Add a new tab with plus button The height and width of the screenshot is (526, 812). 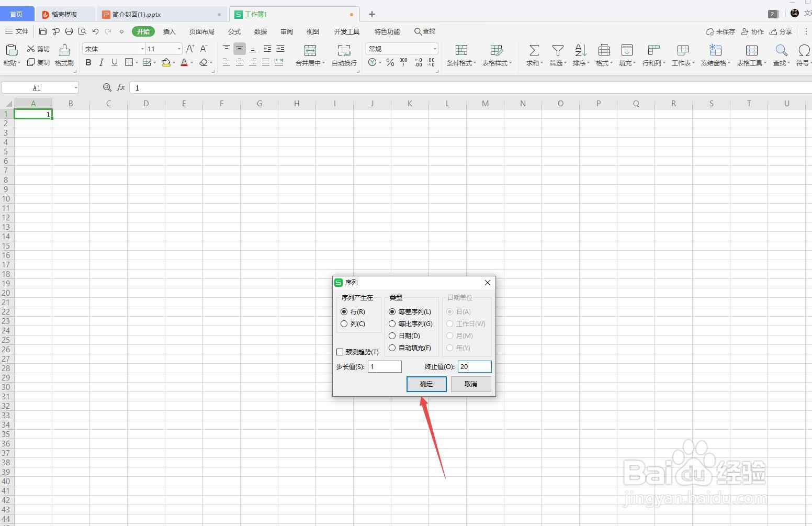[372, 14]
